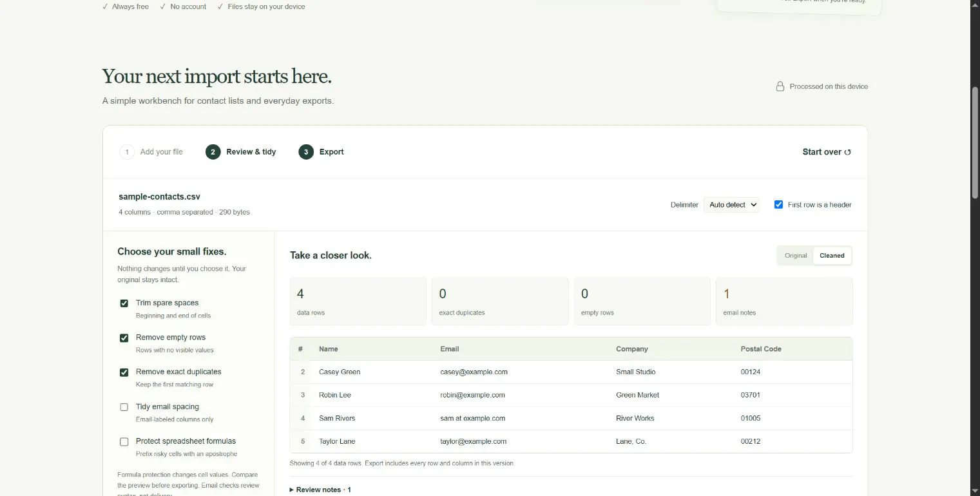Enable Tidy email spacing

click(x=124, y=407)
